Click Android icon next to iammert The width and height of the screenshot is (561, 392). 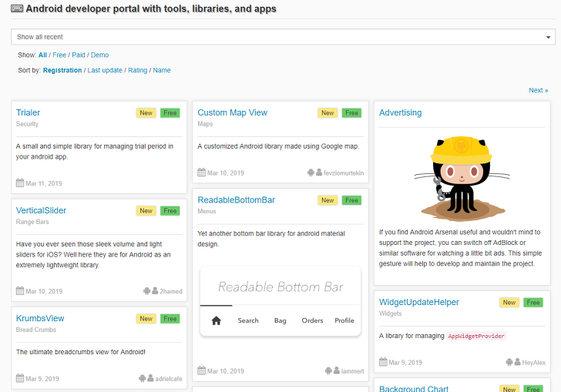328,371
